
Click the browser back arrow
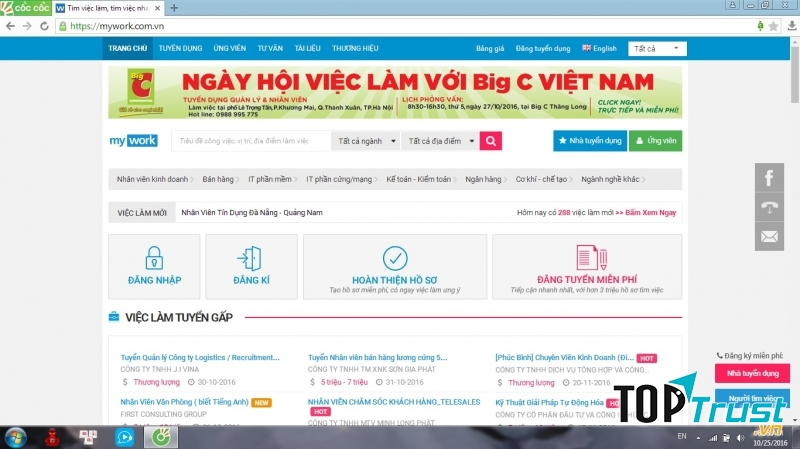coord(10,26)
